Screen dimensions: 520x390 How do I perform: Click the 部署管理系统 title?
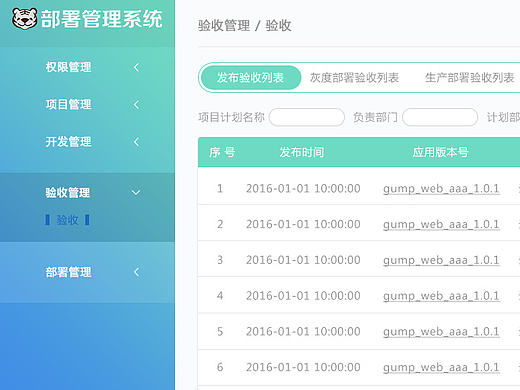[x=102, y=19]
